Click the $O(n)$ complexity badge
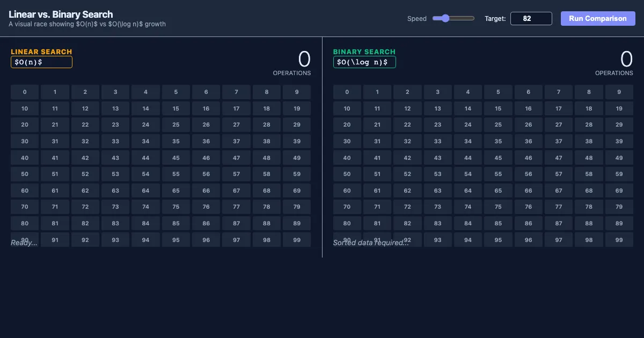The width and height of the screenshot is (644, 338). pyautogui.click(x=41, y=62)
